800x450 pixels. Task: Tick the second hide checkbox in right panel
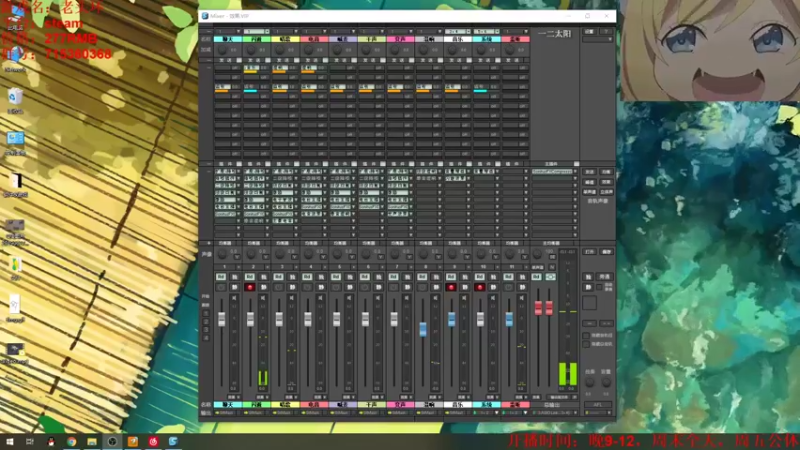pyautogui.click(x=586, y=344)
